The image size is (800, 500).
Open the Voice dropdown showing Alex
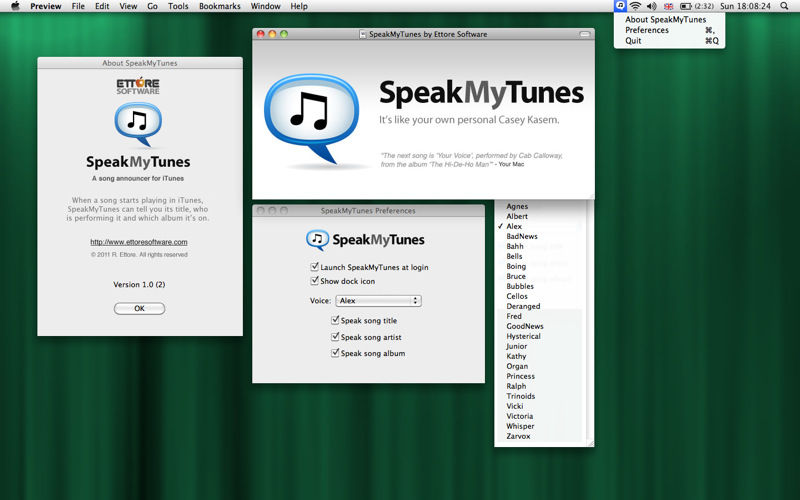pyautogui.click(x=378, y=301)
